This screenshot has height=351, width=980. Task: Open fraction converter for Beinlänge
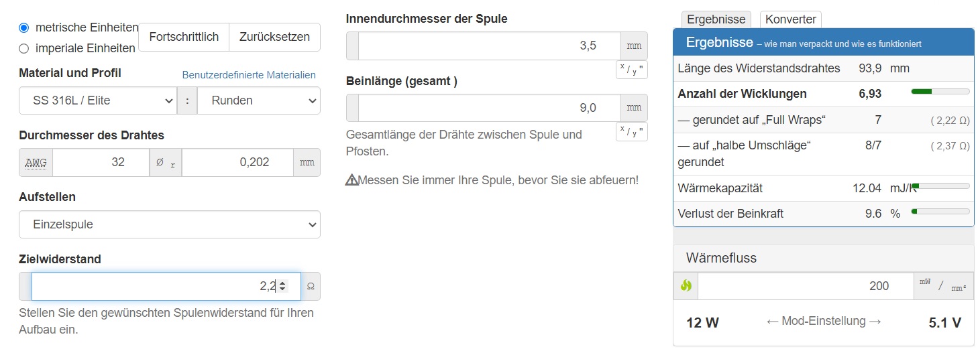point(631,131)
